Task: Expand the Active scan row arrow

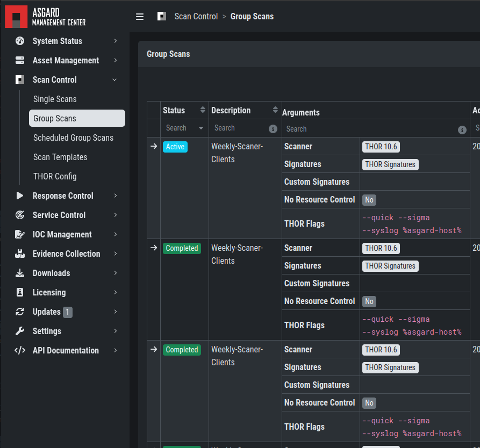Action: [154, 146]
